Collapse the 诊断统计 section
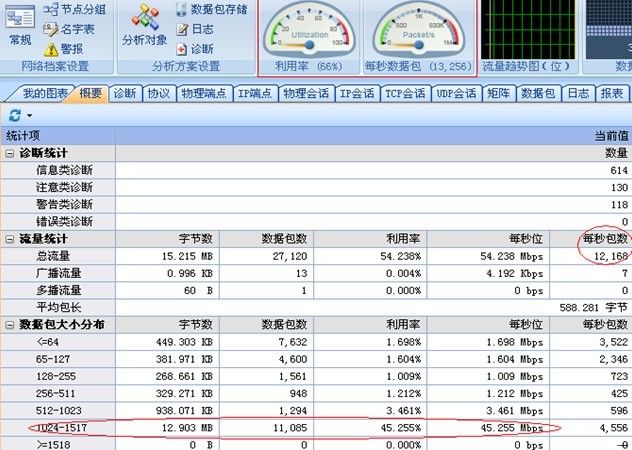The image size is (632, 450). 10,154
